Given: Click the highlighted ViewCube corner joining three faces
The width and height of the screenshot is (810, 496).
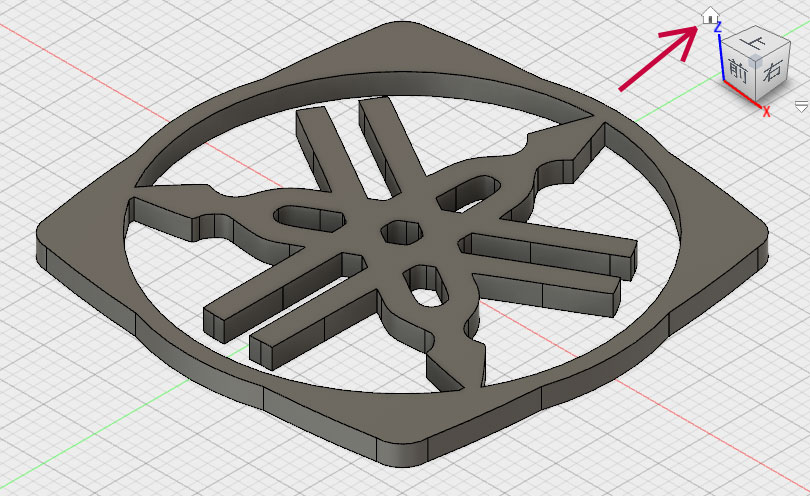Looking at the screenshot, I should click(x=754, y=60).
